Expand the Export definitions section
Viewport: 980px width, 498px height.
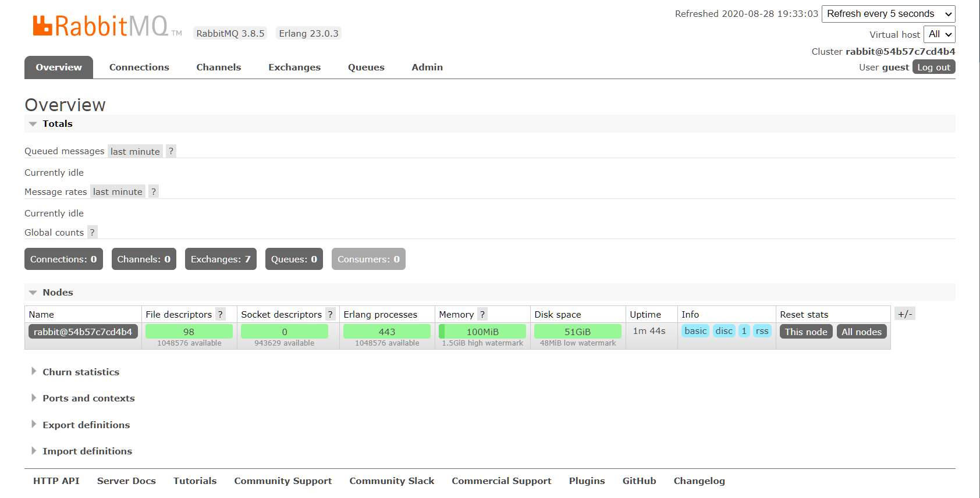(x=86, y=425)
